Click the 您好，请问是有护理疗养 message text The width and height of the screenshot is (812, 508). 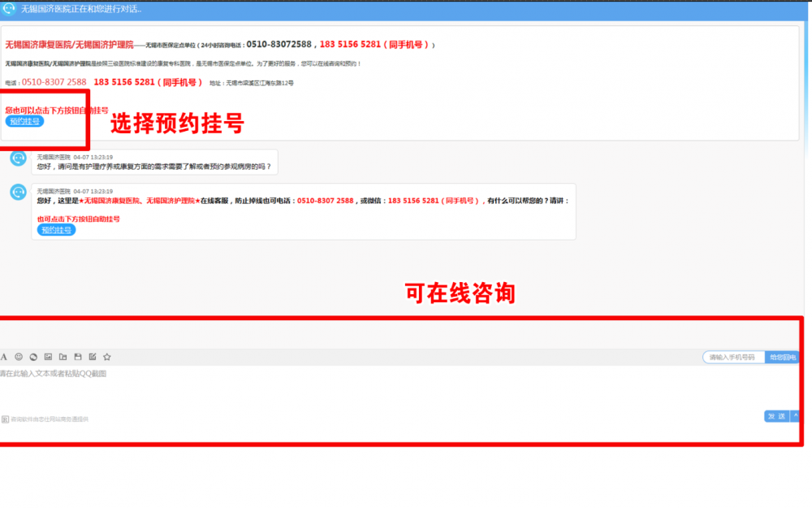pos(153,167)
